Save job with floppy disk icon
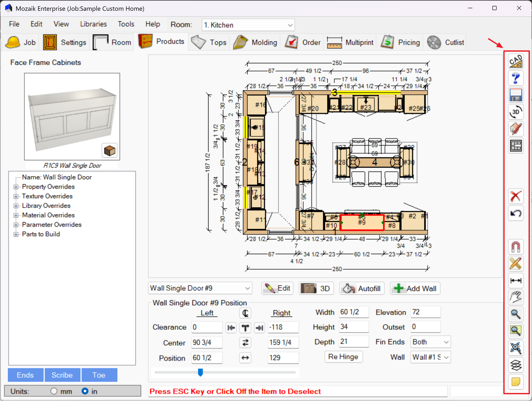 [x=515, y=95]
